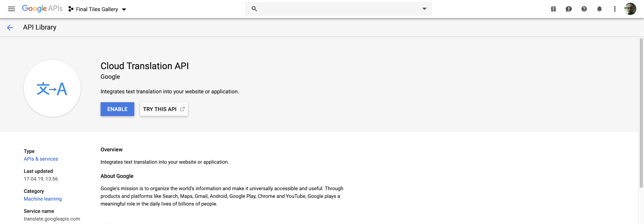Click the TRY THIS API button
This screenshot has width=644, height=224.
164,109
